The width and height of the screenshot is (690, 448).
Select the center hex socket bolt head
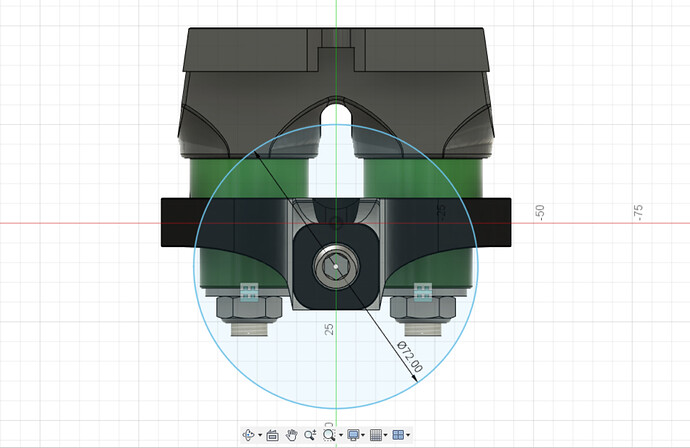tap(337, 267)
